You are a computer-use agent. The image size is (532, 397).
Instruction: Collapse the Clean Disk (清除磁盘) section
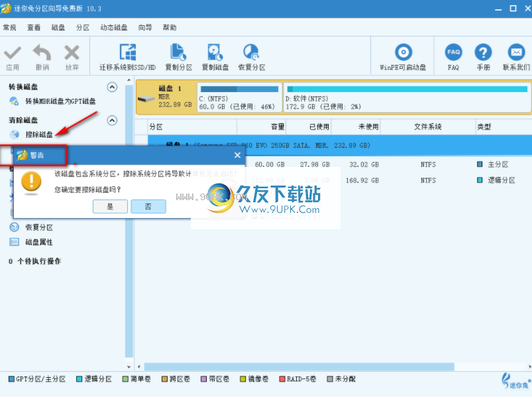(112, 121)
